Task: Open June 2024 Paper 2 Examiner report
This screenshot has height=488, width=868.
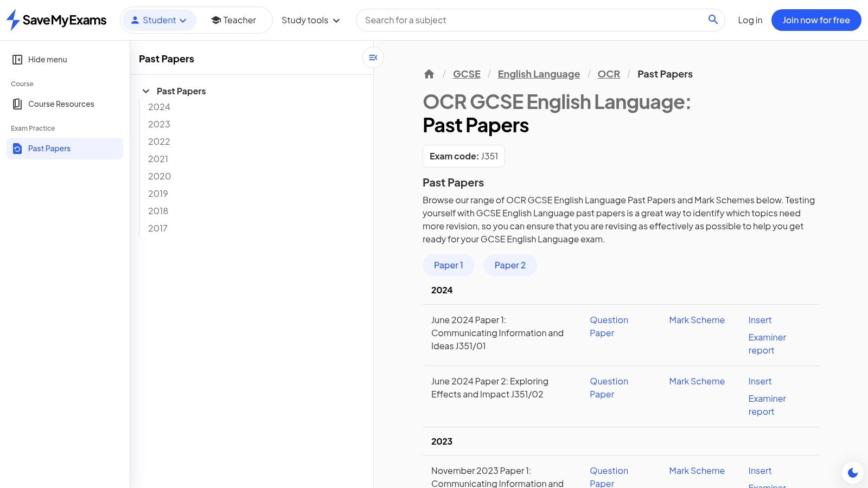Action: coord(767,405)
